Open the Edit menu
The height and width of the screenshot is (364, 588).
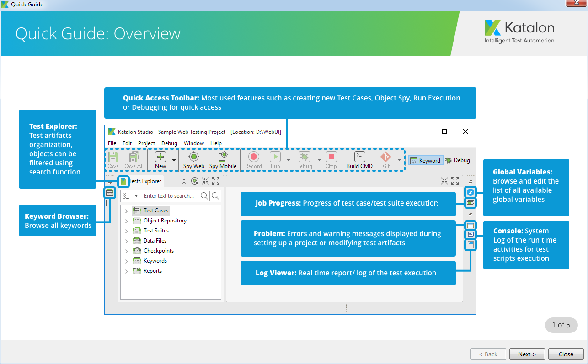click(127, 143)
